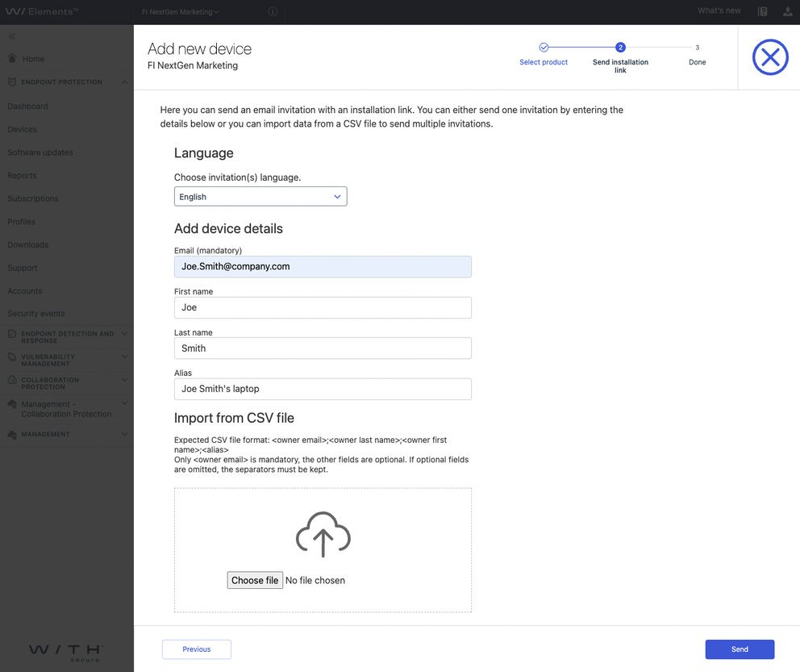
Task: Open the user account icon in top bar
Action: click(x=787, y=11)
